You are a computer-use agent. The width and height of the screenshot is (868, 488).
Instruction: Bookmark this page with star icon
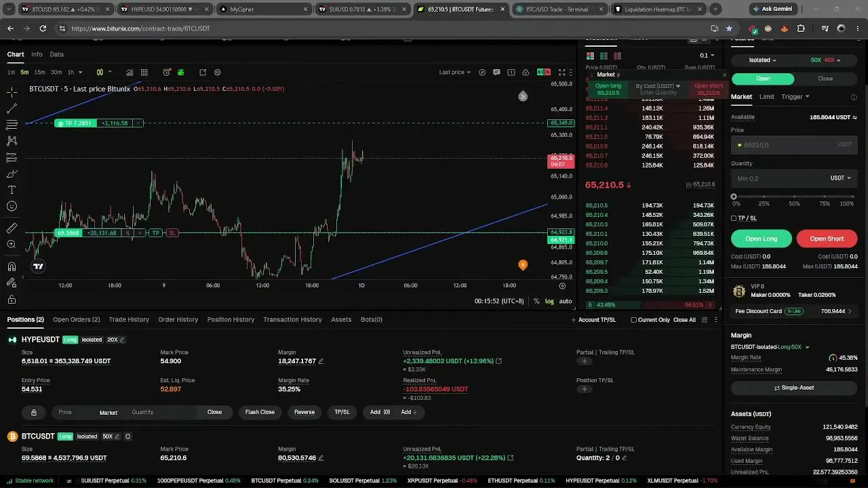click(x=729, y=28)
